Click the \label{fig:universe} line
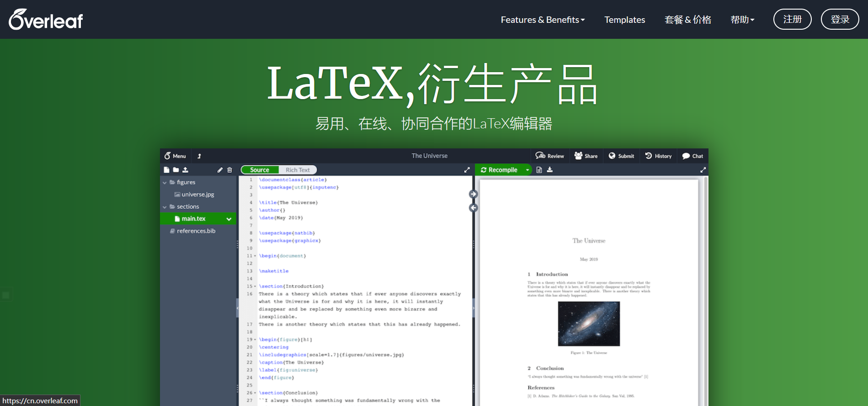 tap(288, 370)
